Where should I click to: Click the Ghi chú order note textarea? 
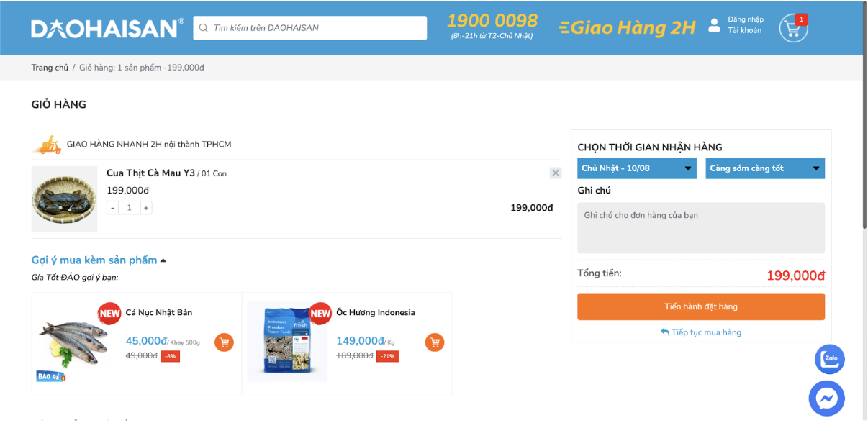tap(701, 228)
